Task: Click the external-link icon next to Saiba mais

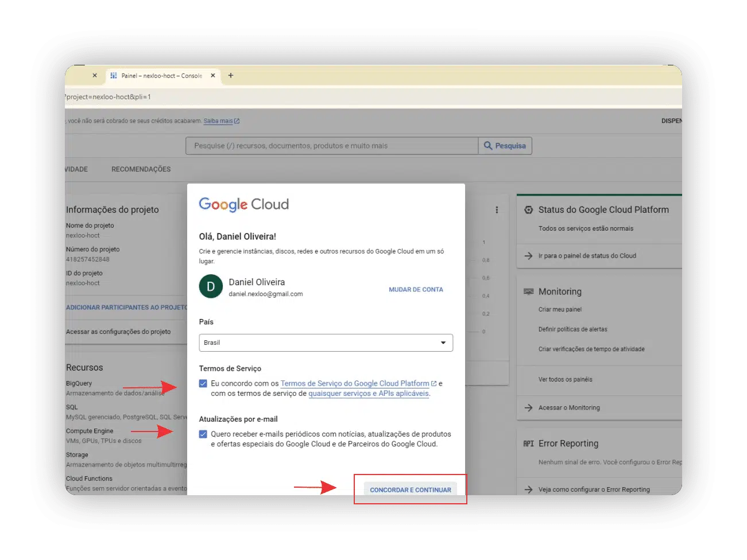Action: point(237,121)
